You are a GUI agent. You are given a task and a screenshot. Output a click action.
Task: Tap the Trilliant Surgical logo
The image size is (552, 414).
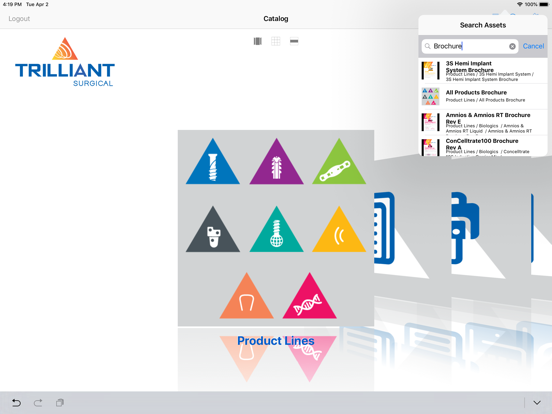coord(65,62)
